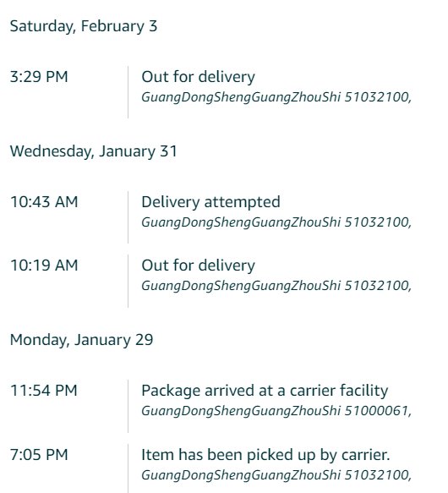Click the Wednesday, January 31 date heading

click(x=93, y=151)
